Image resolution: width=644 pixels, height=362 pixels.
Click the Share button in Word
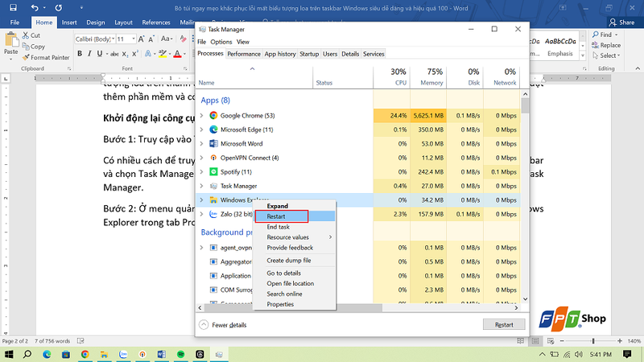pyautogui.click(x=621, y=23)
